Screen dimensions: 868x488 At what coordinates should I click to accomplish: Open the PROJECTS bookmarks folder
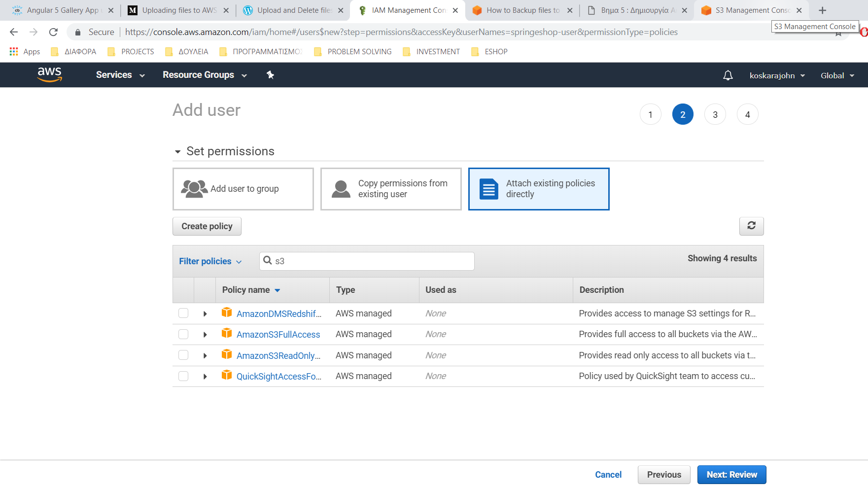click(x=131, y=51)
